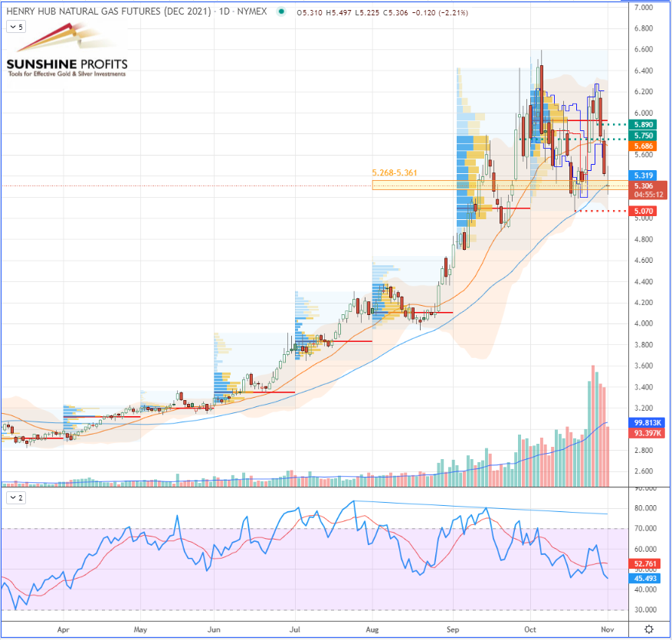Click the Henry Hub Natural Gas Futures title

pos(109,11)
